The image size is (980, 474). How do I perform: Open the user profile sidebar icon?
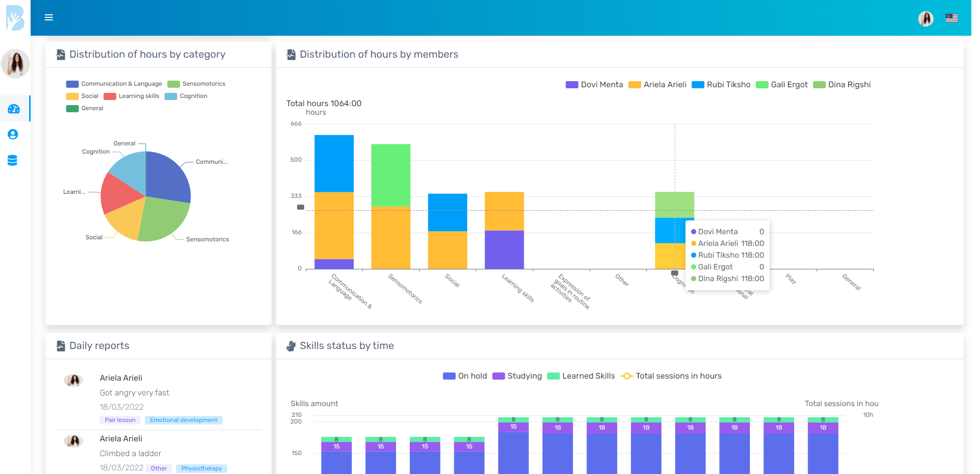pyautogui.click(x=13, y=134)
